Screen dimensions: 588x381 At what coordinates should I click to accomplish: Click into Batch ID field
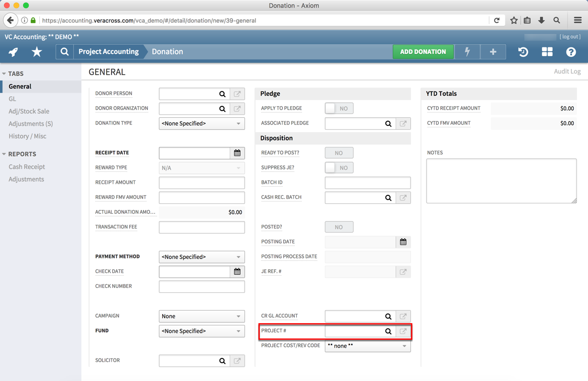(368, 183)
